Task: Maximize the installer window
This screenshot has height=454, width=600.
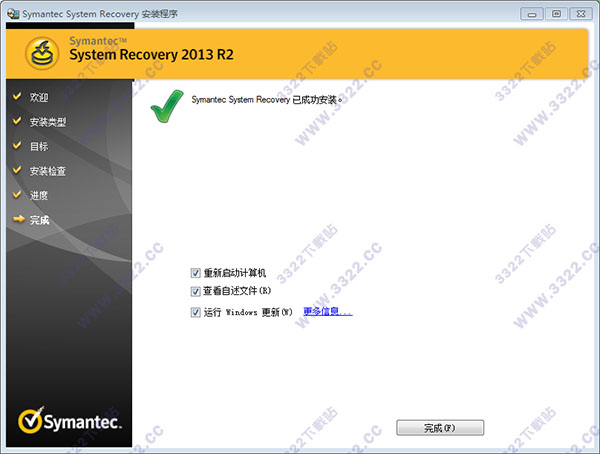Action: 556,14
